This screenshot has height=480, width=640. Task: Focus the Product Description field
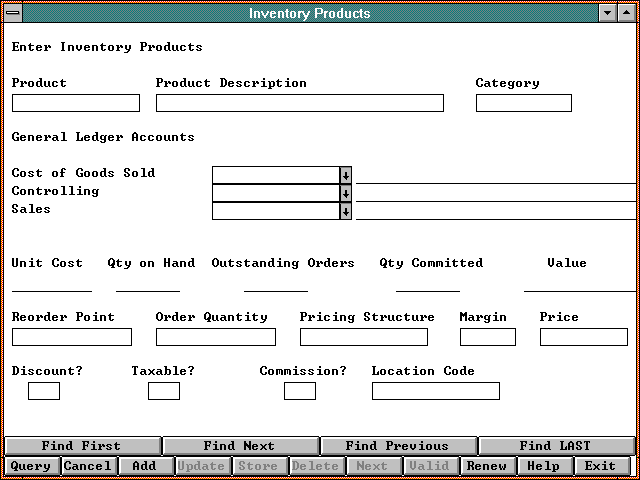coord(299,103)
